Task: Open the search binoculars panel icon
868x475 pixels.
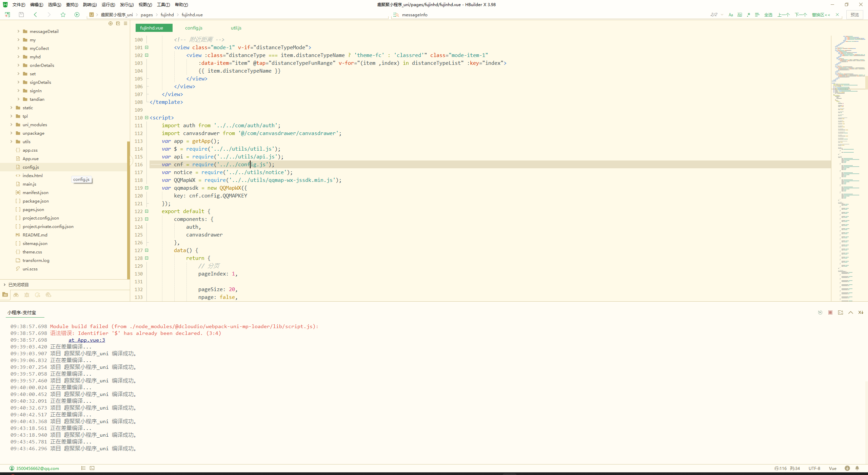Action: [16, 295]
